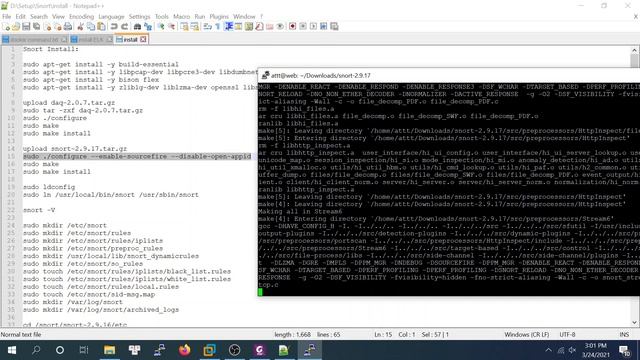The height and width of the screenshot is (360, 640).
Task: Open Task View on the taskbar
Action: point(84,350)
